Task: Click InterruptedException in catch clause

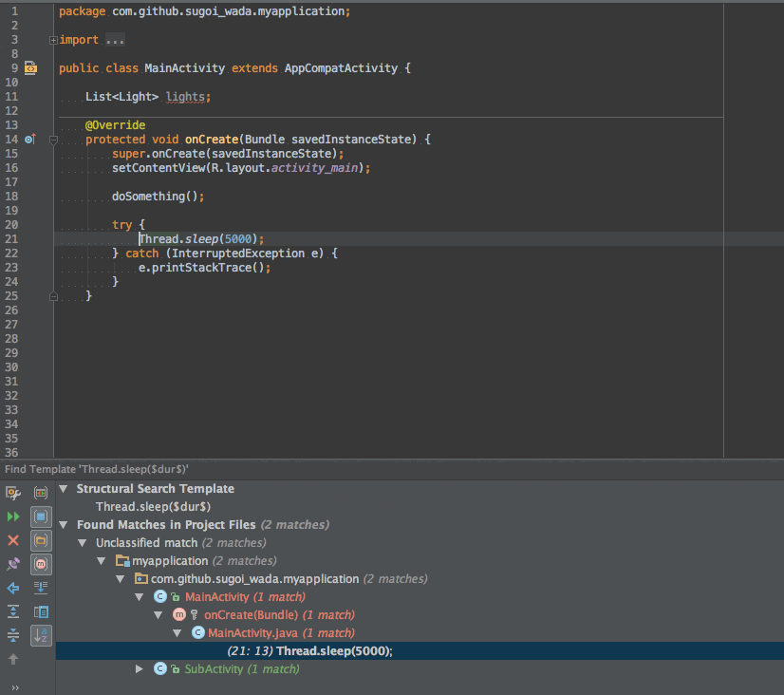Action: point(238,253)
